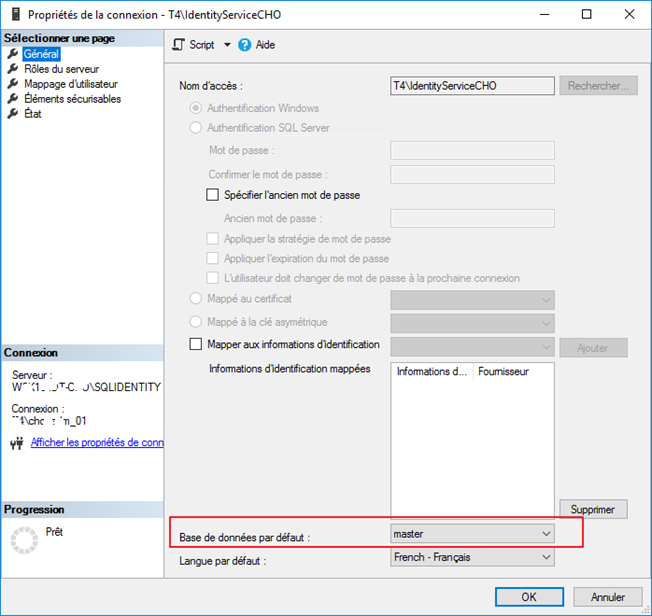
Task: Click the Nom d'accès text field
Action: click(472, 86)
